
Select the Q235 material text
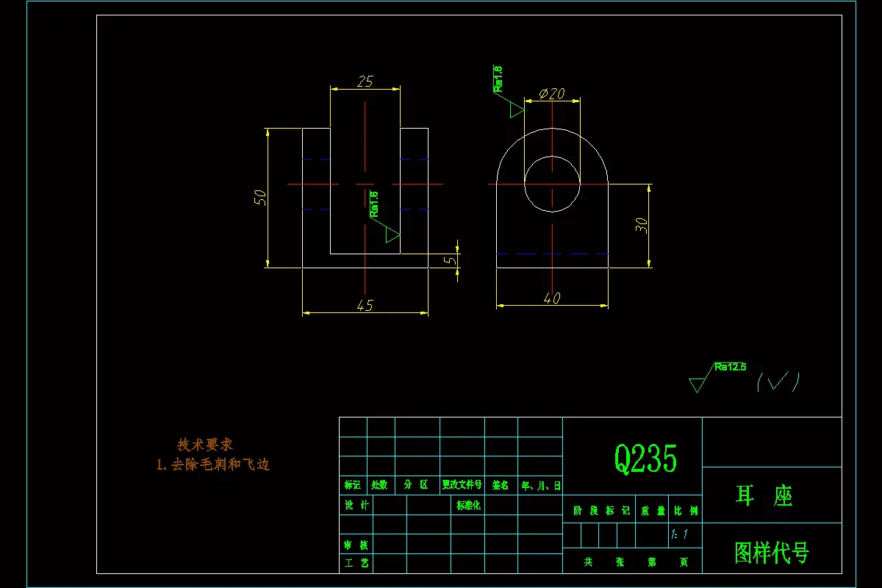645,459
